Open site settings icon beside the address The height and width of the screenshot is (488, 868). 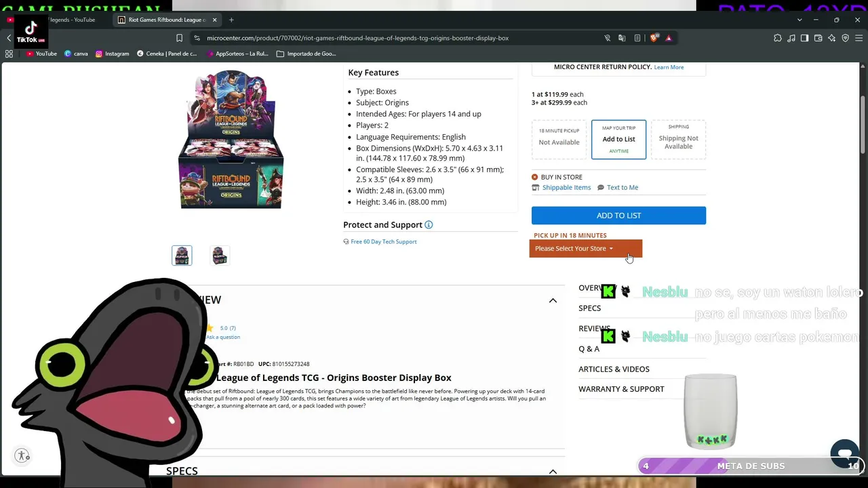pos(197,38)
